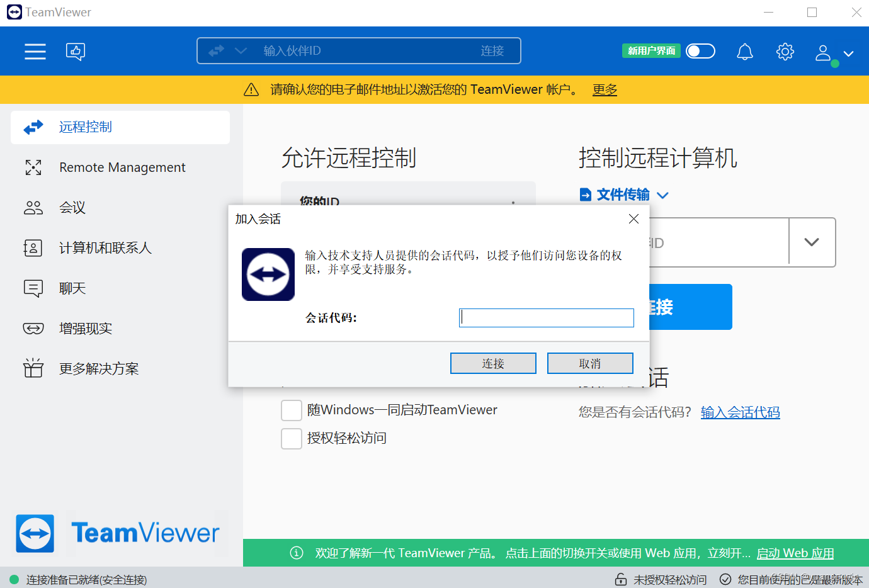This screenshot has width=869, height=588.
Task: Open the 输入会话代码 link
Action: click(740, 412)
